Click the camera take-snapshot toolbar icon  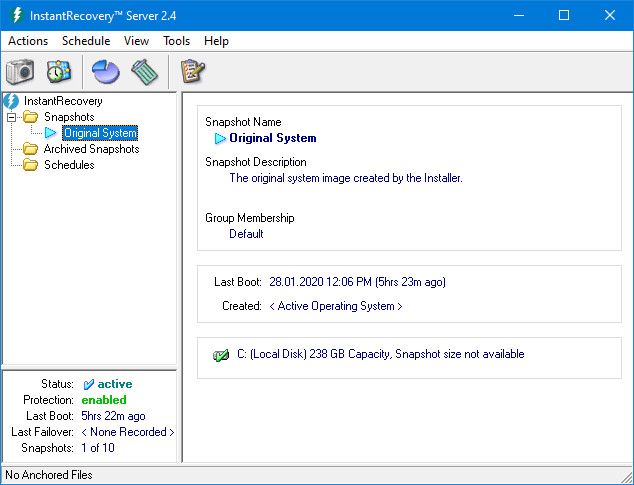click(20, 71)
